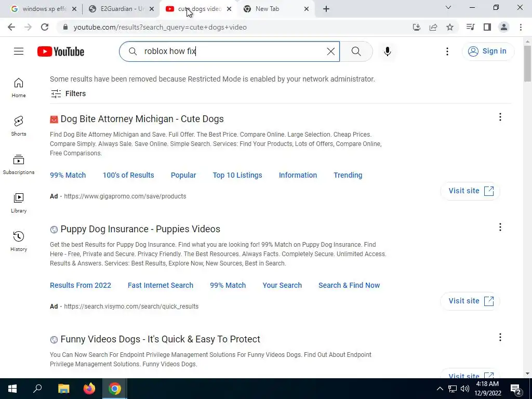Image resolution: width=532 pixels, height=399 pixels.
Task: Open options menu for Puppy Dog Insurance ad
Action: click(500, 227)
